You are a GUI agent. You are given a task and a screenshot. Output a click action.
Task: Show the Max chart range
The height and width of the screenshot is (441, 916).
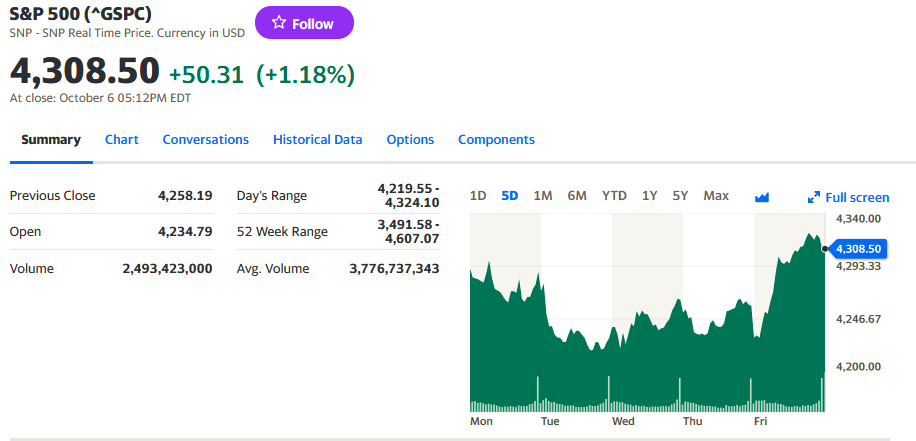[716, 196]
